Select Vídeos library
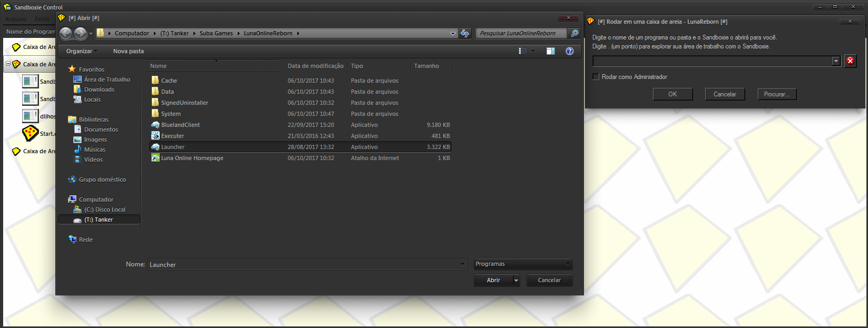 (93, 160)
